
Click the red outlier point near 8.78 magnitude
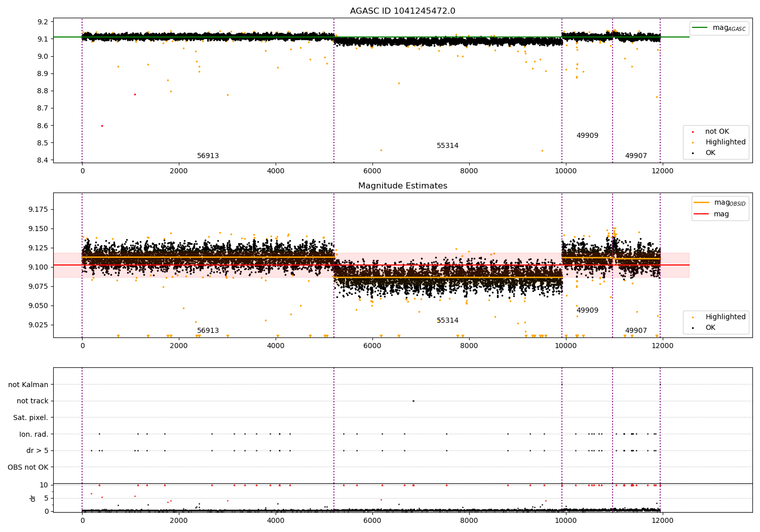[135, 94]
